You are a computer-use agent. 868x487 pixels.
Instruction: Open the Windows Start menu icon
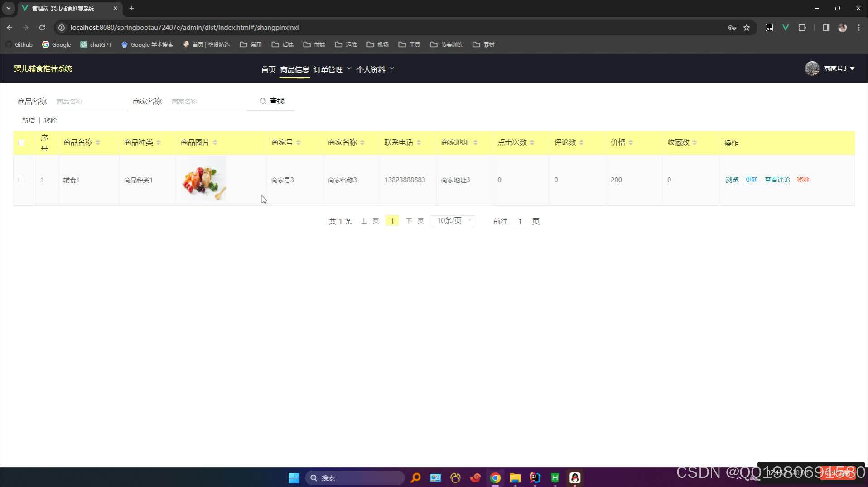pyautogui.click(x=294, y=477)
